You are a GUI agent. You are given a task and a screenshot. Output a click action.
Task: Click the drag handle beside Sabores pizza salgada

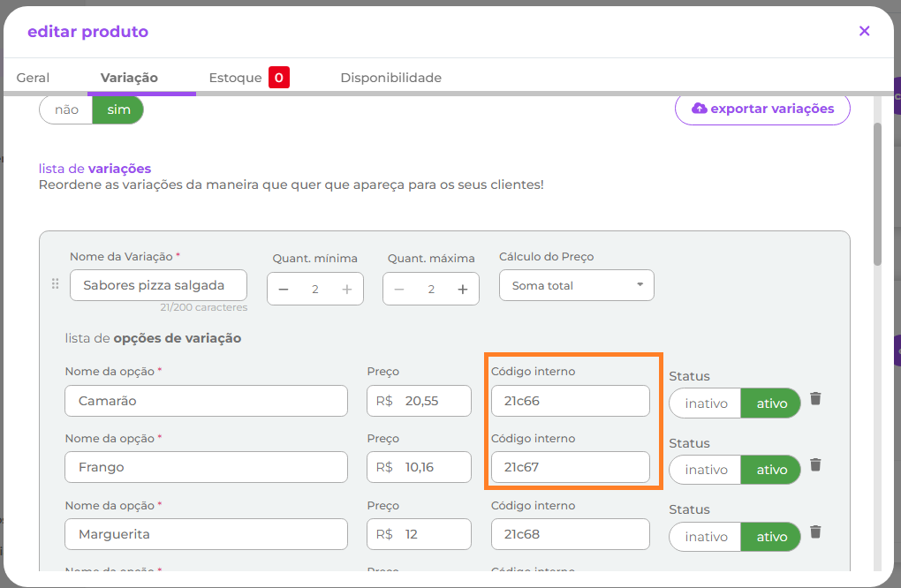click(x=55, y=284)
